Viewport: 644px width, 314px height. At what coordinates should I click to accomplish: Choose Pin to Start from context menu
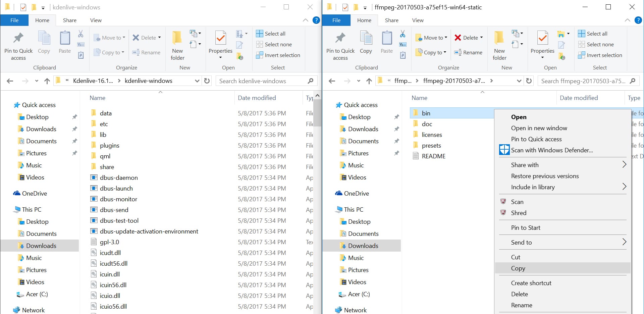coord(563,227)
